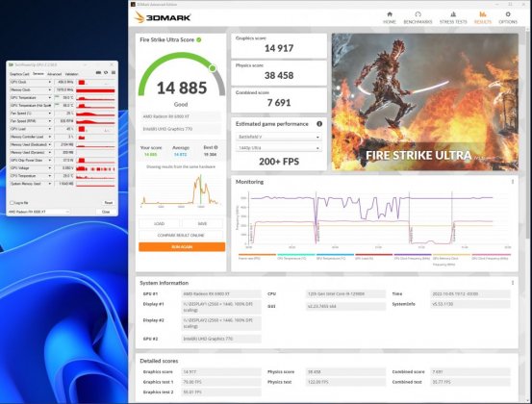Open the Battlefield V game dropdown
Image resolution: width=532 pixels, height=404 pixels.
(279, 137)
